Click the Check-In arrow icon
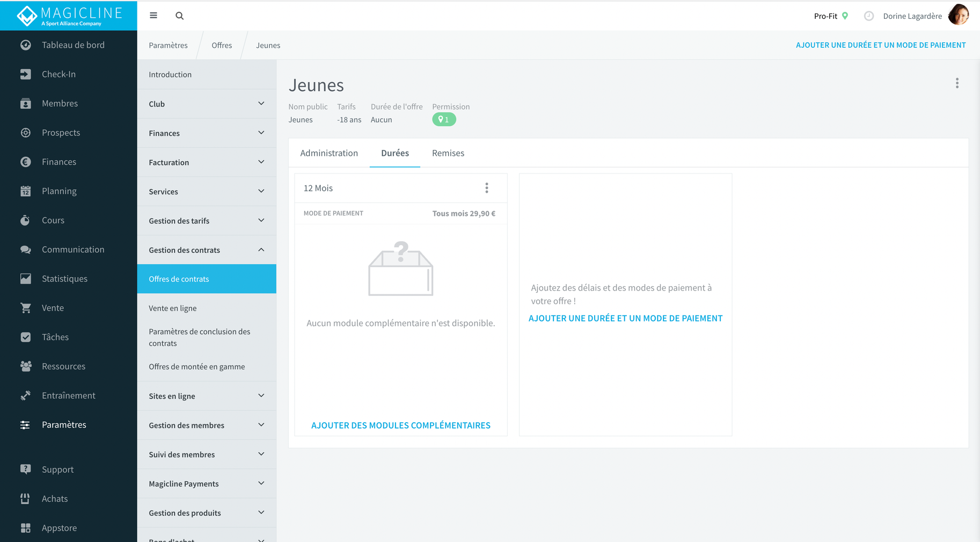The width and height of the screenshot is (980, 542). [25, 74]
